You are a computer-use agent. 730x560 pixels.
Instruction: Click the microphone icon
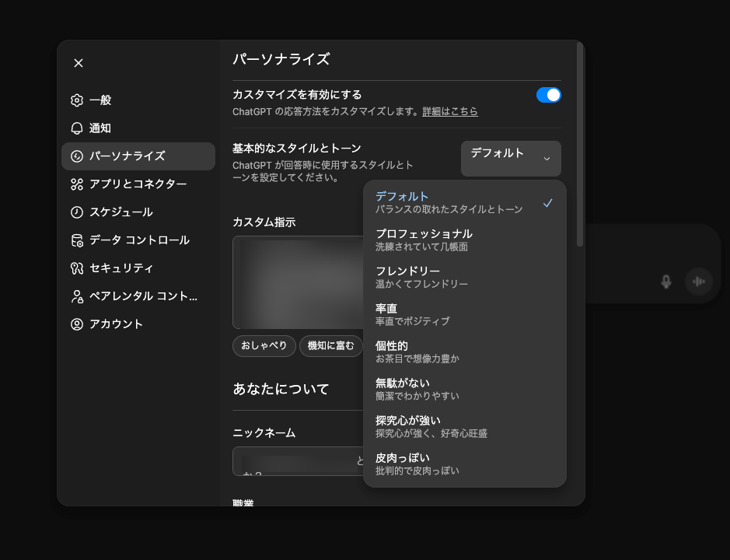click(666, 282)
